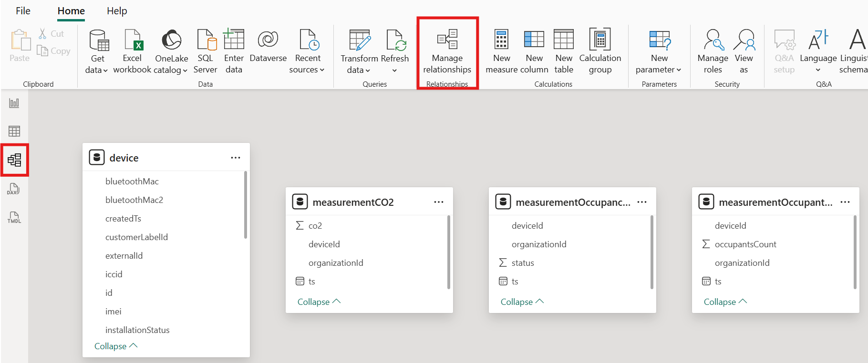
Task: Open Table view from left sidebar
Action: (14, 131)
